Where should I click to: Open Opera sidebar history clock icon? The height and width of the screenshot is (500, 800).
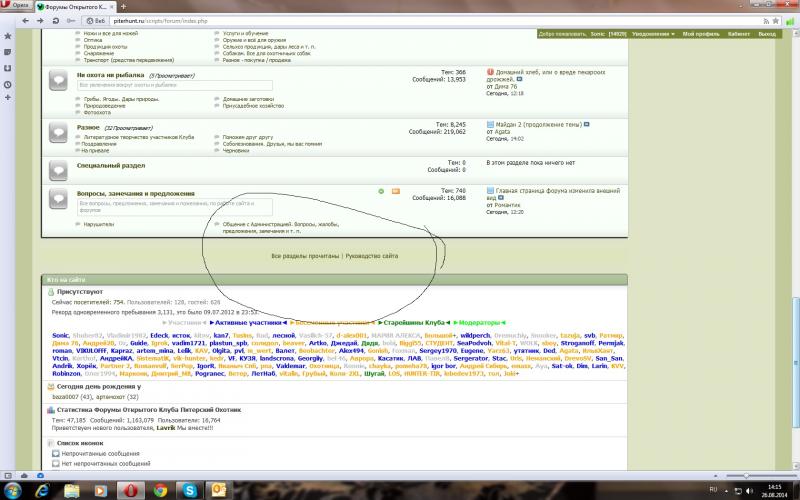pyautogui.click(x=8, y=85)
